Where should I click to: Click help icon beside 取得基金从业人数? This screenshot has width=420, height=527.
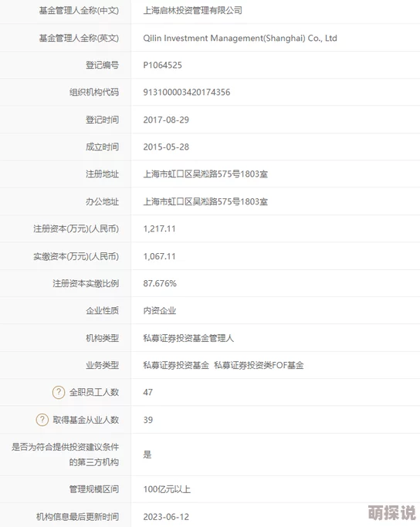coord(42,420)
